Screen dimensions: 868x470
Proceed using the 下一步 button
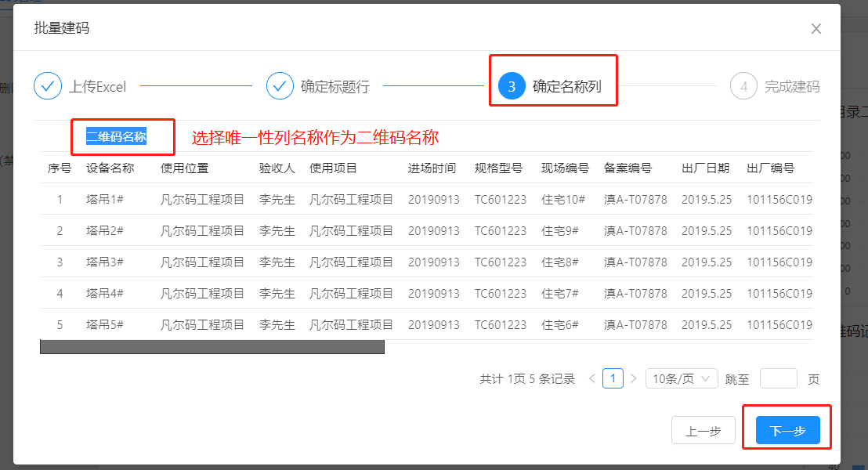click(786, 429)
